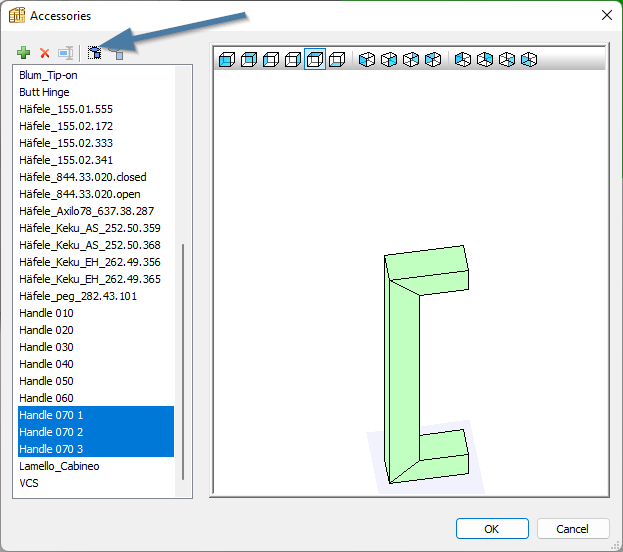623x552 pixels.
Task: Select Häfele_155.02.172 entry
Action: coord(96,126)
